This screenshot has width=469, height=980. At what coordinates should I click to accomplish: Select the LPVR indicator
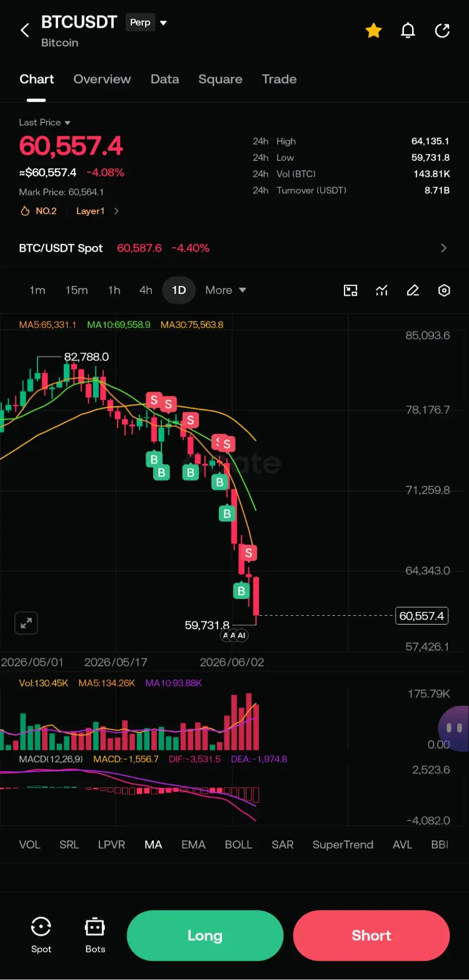(x=111, y=845)
